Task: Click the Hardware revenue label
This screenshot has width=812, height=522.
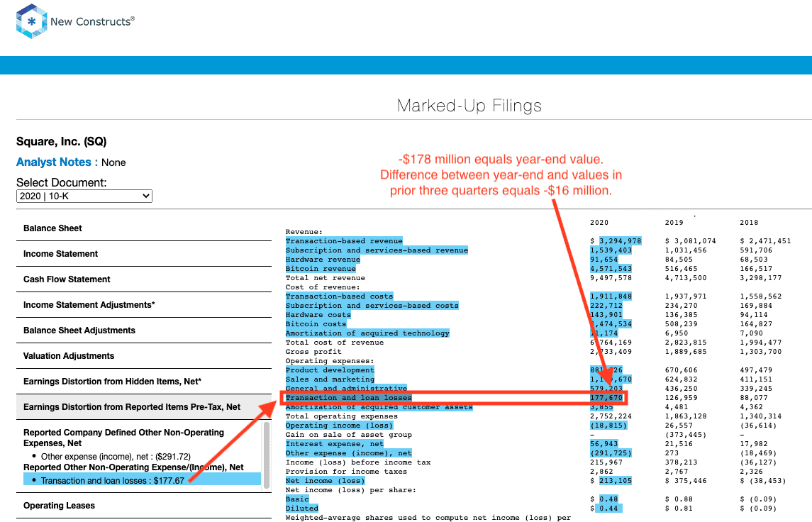Action: point(323,260)
